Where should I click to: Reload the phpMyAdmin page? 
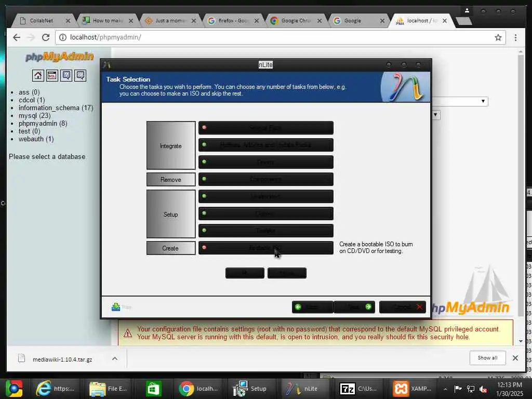pos(46,37)
